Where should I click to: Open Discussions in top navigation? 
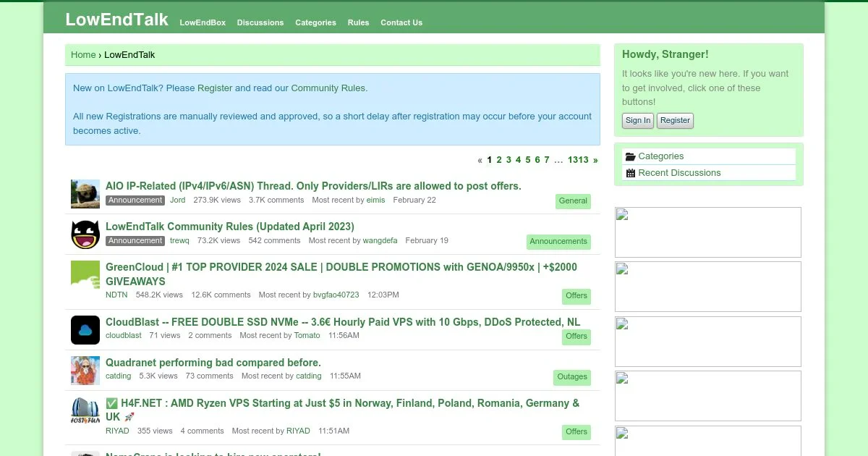pos(260,22)
